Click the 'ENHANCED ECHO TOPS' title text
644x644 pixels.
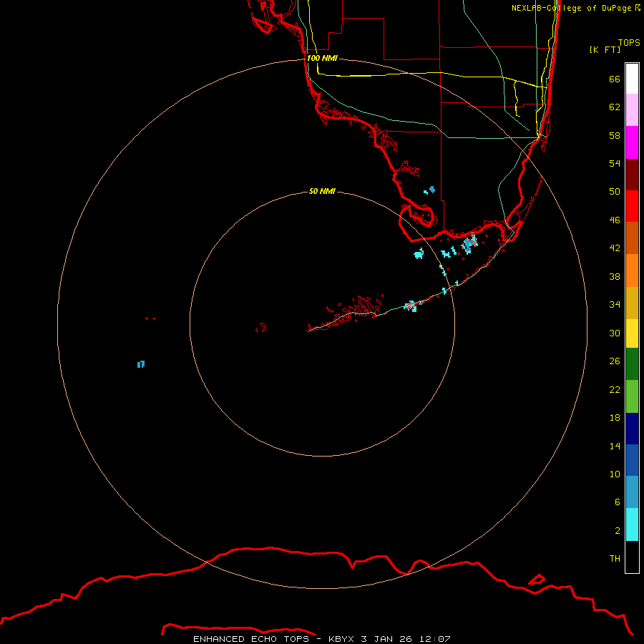pos(250,639)
